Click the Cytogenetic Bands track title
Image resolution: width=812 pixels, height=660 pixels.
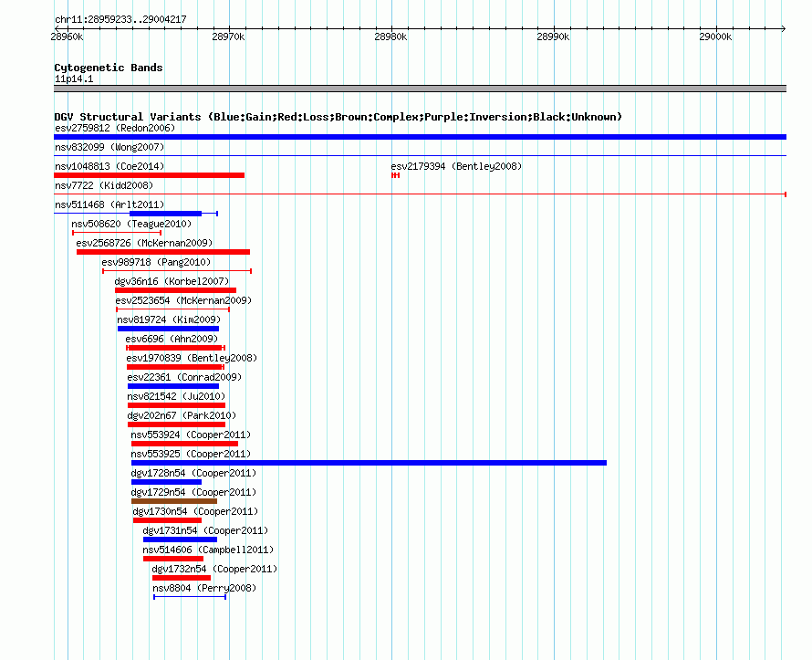pyautogui.click(x=109, y=68)
